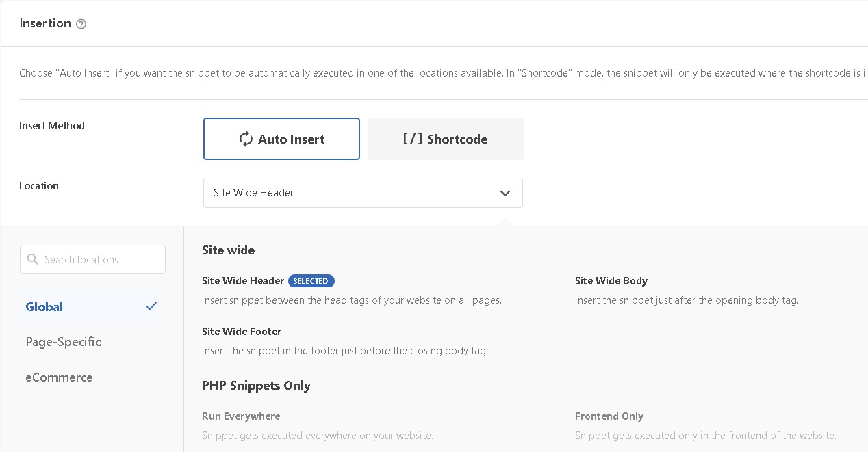Select the Run Everywhere PHP option

(241, 416)
